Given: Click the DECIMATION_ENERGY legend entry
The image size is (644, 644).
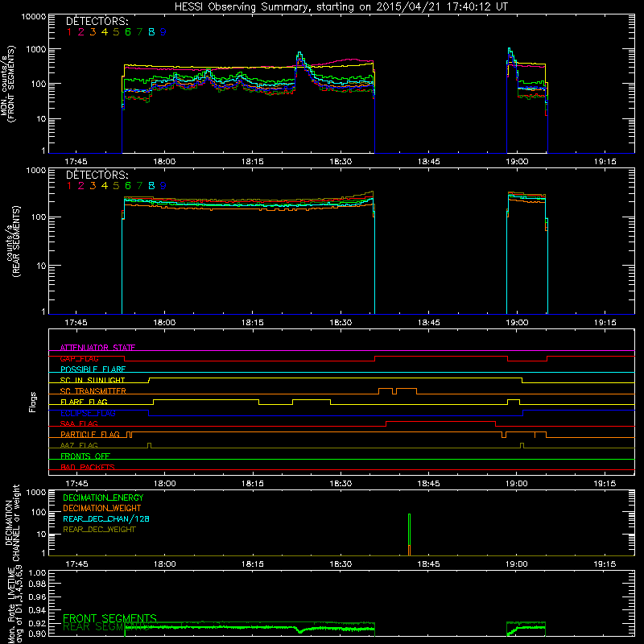Looking at the screenshot, I should point(103,497).
